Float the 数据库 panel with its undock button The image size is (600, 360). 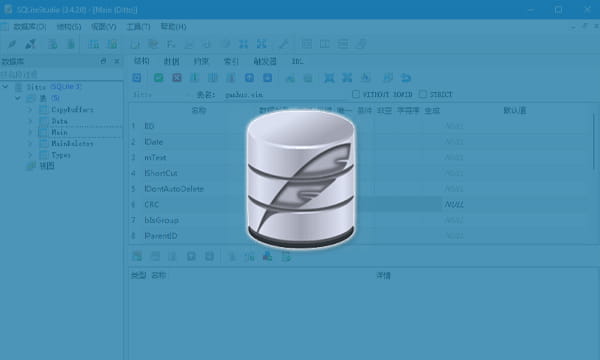click(103, 61)
